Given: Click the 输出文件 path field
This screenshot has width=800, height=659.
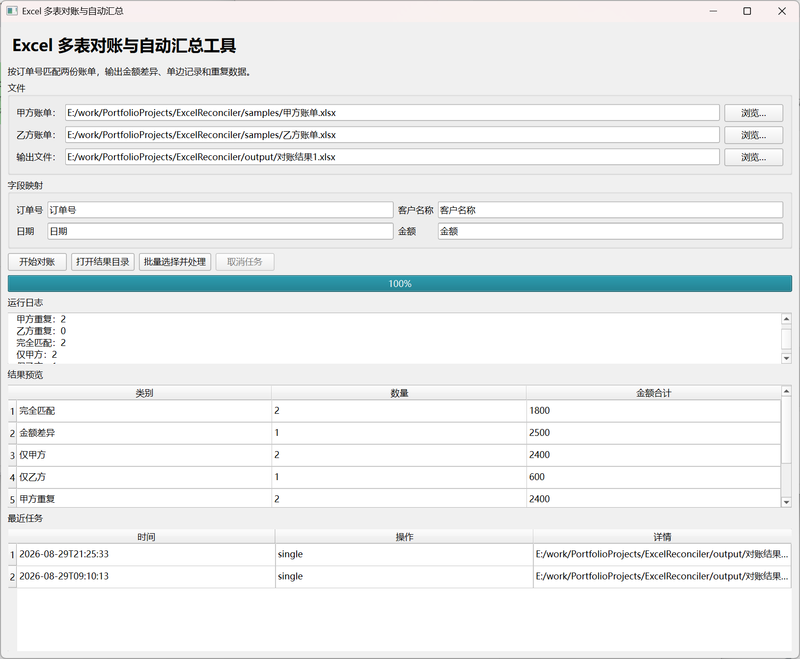Looking at the screenshot, I should [392, 157].
